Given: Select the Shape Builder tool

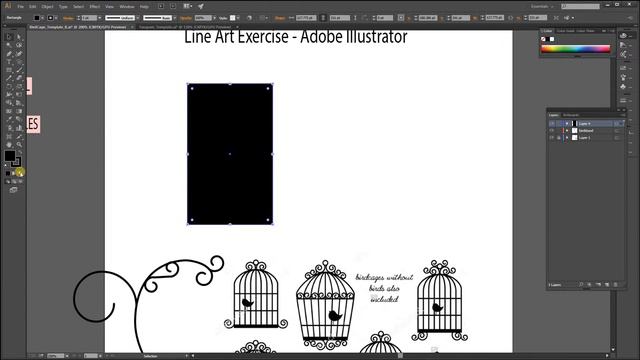Looking at the screenshot, I should (x=9, y=103).
